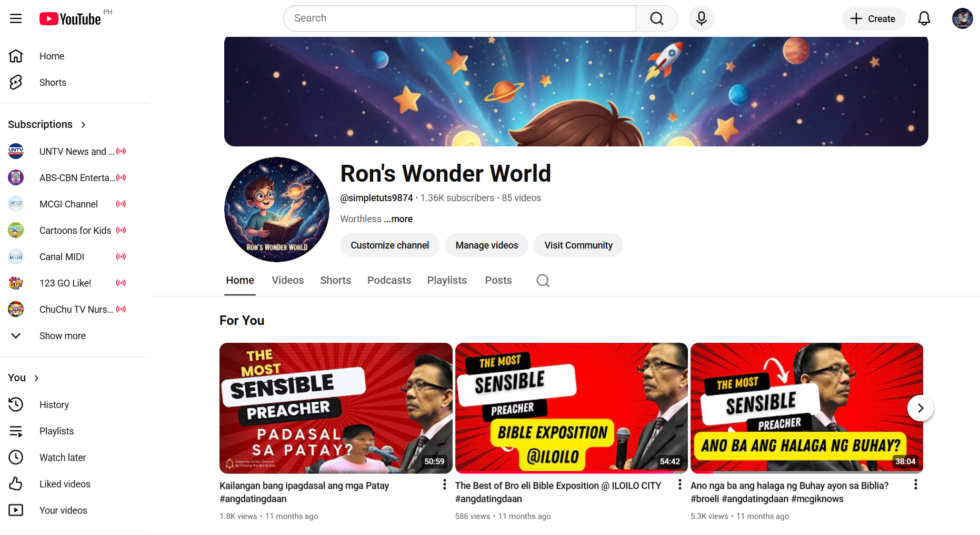Click the Customize channel button
This screenshot has width=980, height=535.
389,245
